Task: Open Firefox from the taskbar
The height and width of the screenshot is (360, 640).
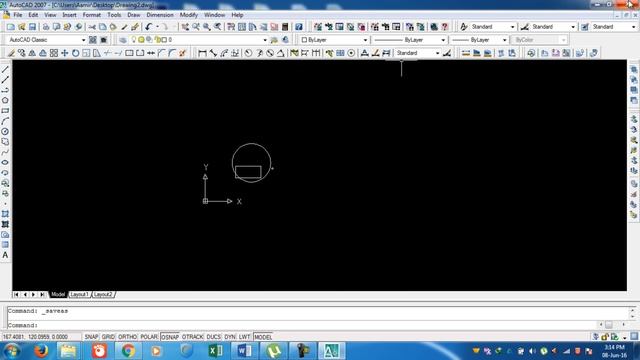Action: tap(41, 351)
